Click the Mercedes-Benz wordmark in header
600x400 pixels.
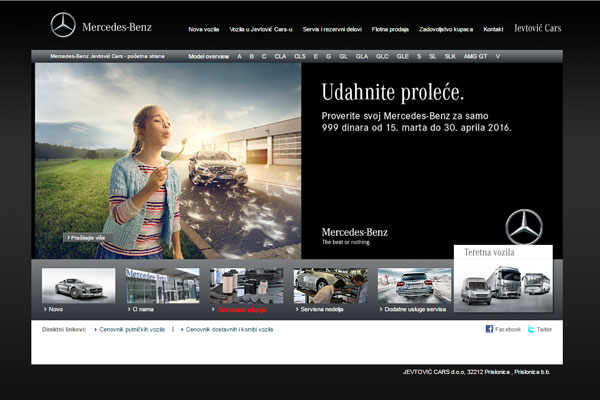point(117,27)
